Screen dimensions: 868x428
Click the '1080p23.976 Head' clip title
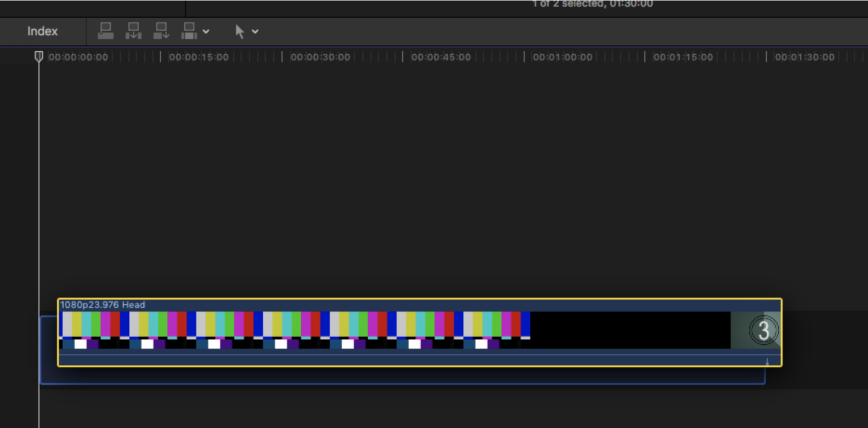[x=102, y=305]
